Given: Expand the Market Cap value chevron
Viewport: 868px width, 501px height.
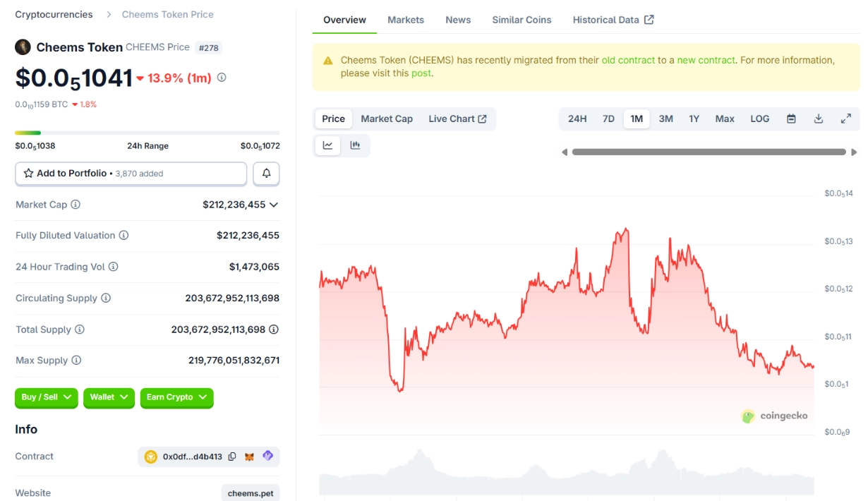Looking at the screenshot, I should [x=274, y=205].
